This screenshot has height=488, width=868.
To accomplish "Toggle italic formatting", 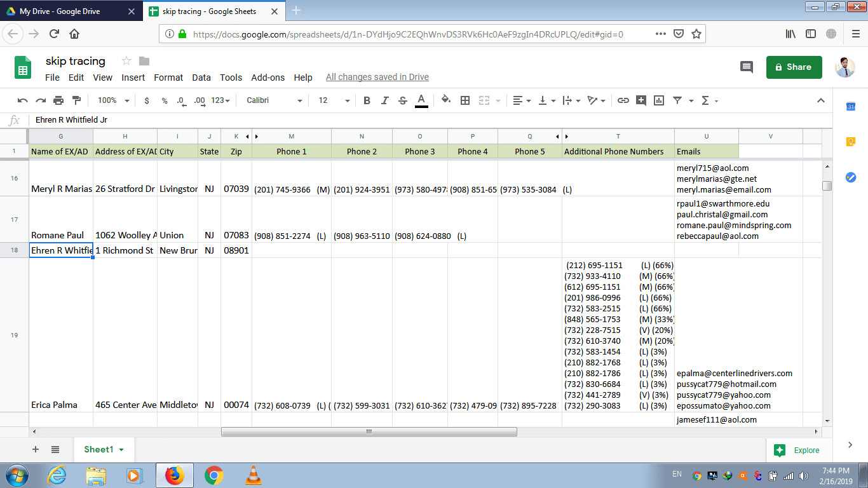I will (x=384, y=100).
